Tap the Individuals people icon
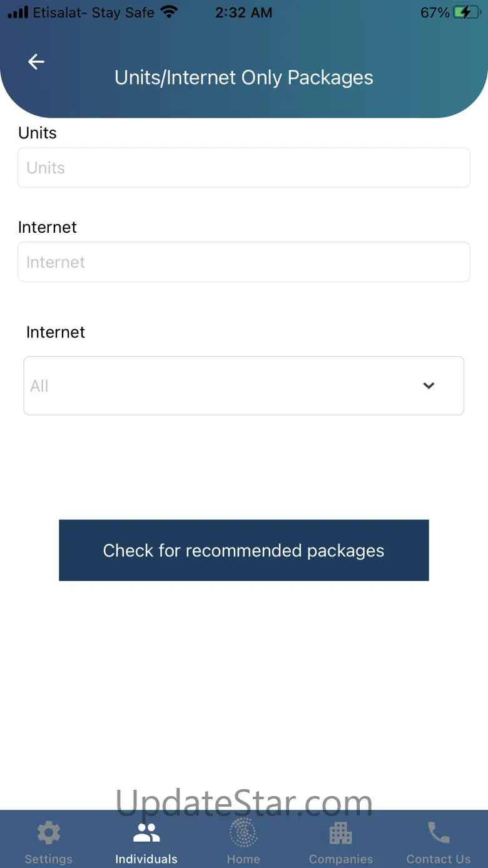 point(146,833)
